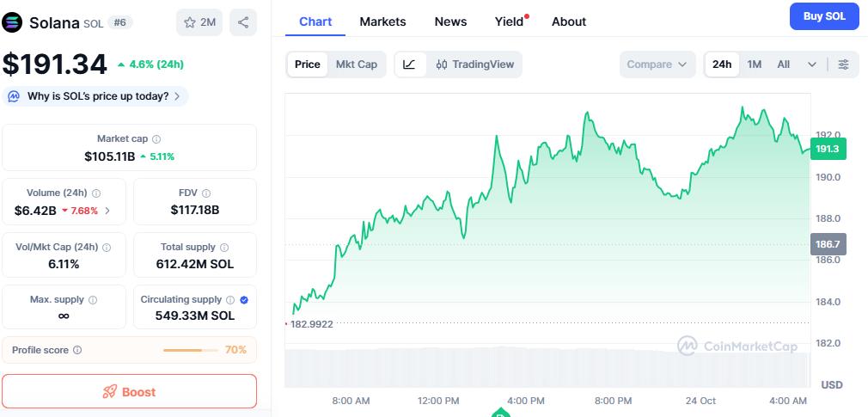Open "Why is SOL's price up today?"
Image resolution: width=868 pixels, height=417 pixels.
96,96
